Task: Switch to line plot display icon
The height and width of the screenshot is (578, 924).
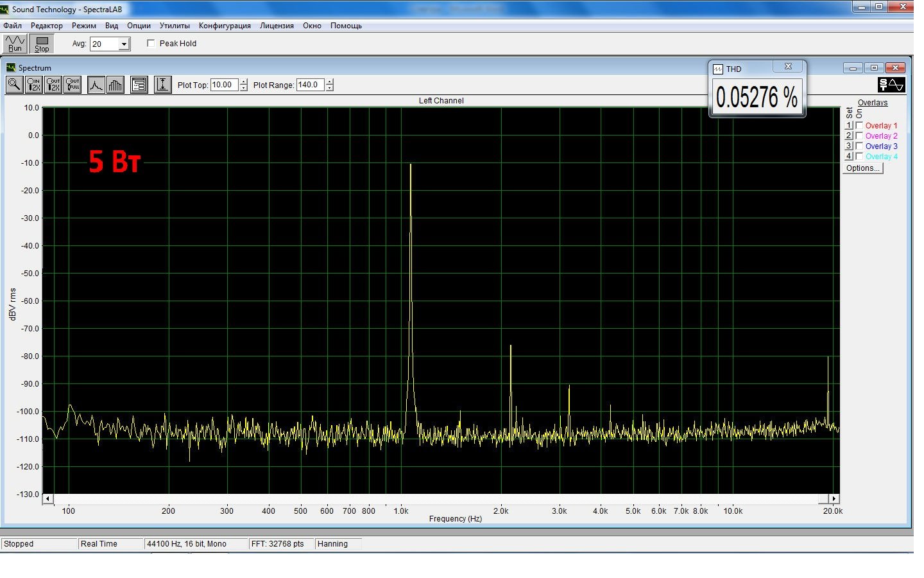Action: pos(96,85)
